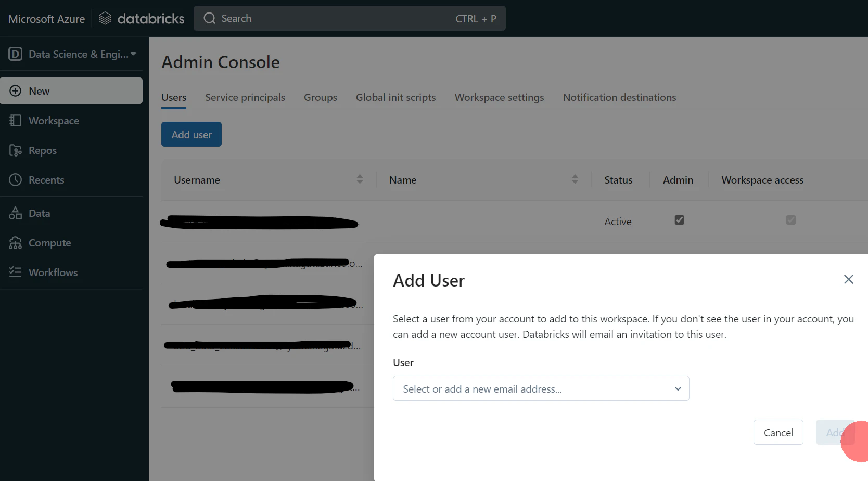This screenshot has width=868, height=481.
Task: Click the Repos sidebar label
Action: (43, 150)
